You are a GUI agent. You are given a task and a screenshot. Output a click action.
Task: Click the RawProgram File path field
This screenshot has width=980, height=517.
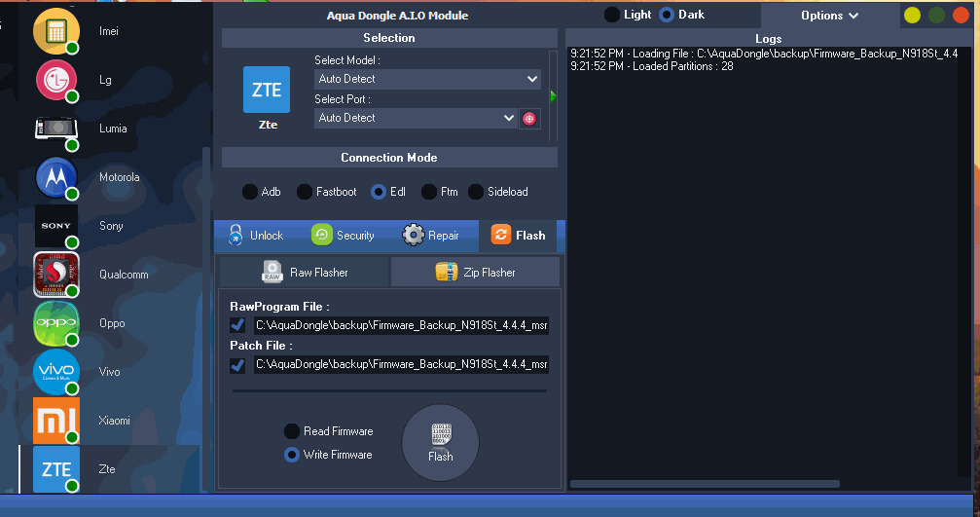point(401,325)
